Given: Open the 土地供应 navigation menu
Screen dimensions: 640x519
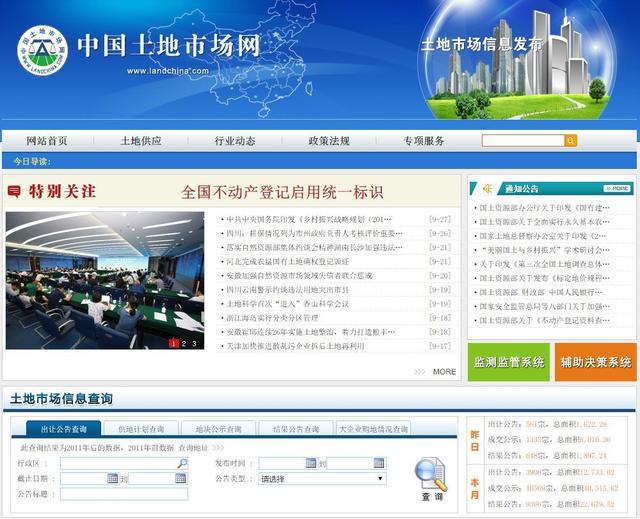Looking at the screenshot, I should click(141, 141).
